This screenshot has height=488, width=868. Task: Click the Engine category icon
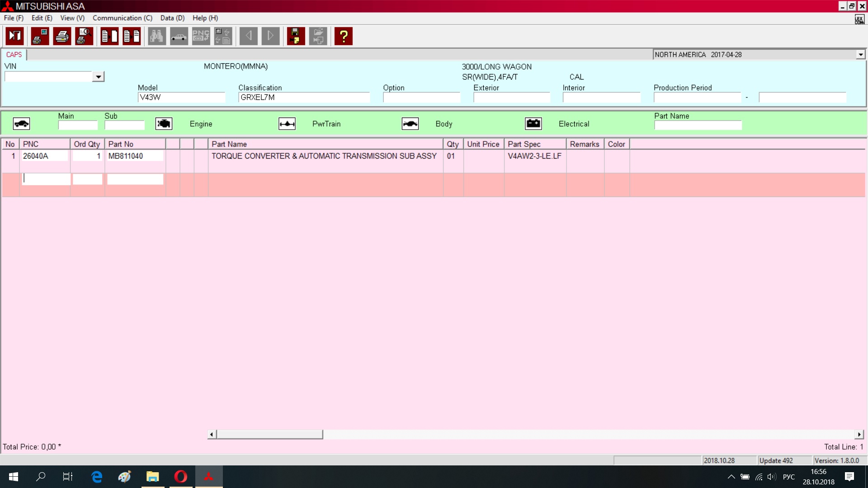coord(164,124)
